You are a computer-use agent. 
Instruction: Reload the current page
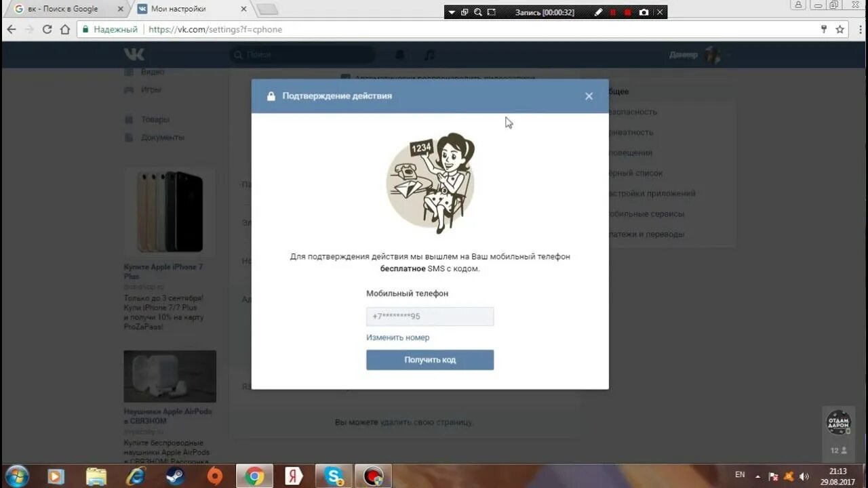(47, 29)
